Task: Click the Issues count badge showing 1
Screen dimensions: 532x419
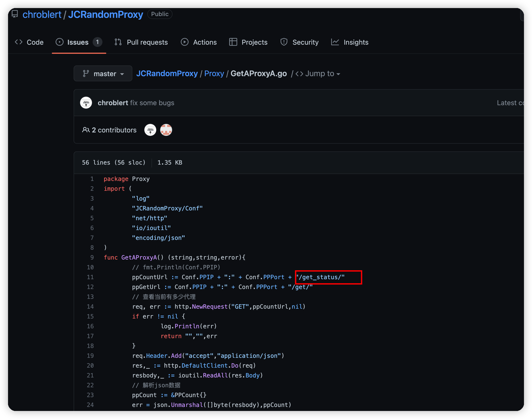Action: click(x=97, y=42)
